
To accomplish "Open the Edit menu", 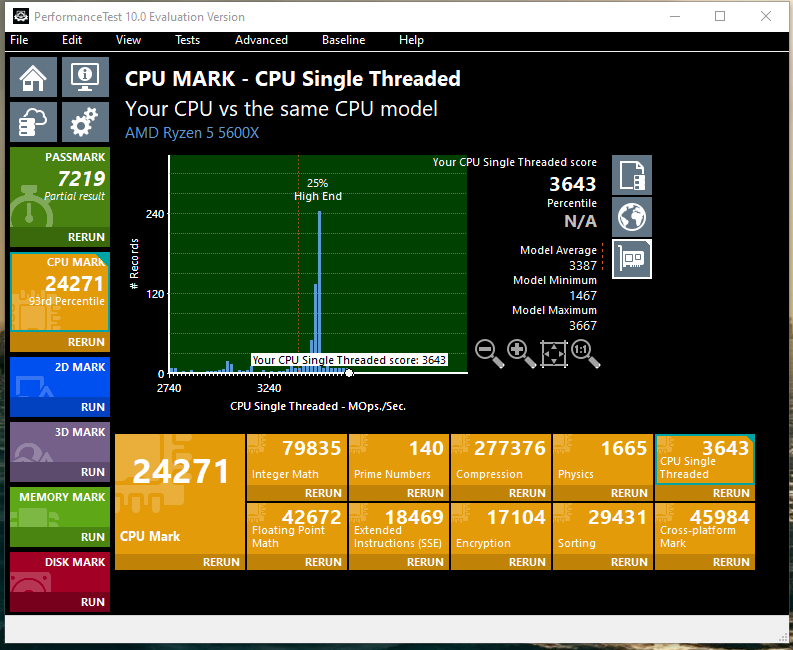I will click(72, 40).
